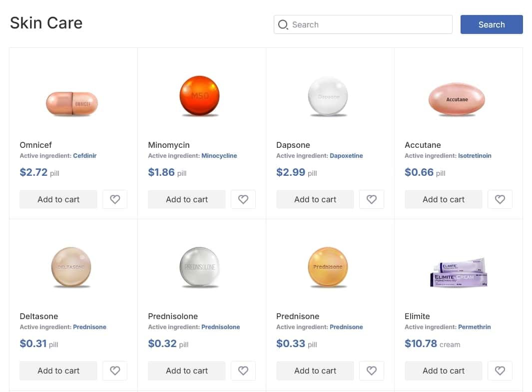Select the heart icon beside Elimite

500,371
